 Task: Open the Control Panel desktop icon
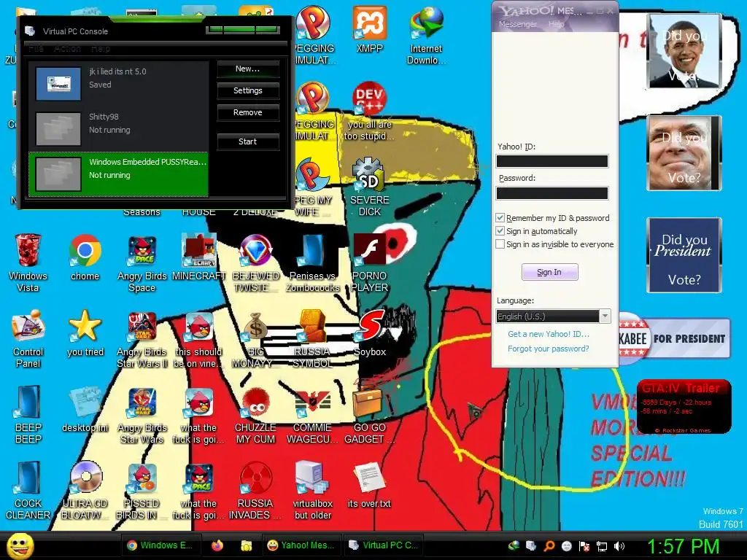point(28,338)
